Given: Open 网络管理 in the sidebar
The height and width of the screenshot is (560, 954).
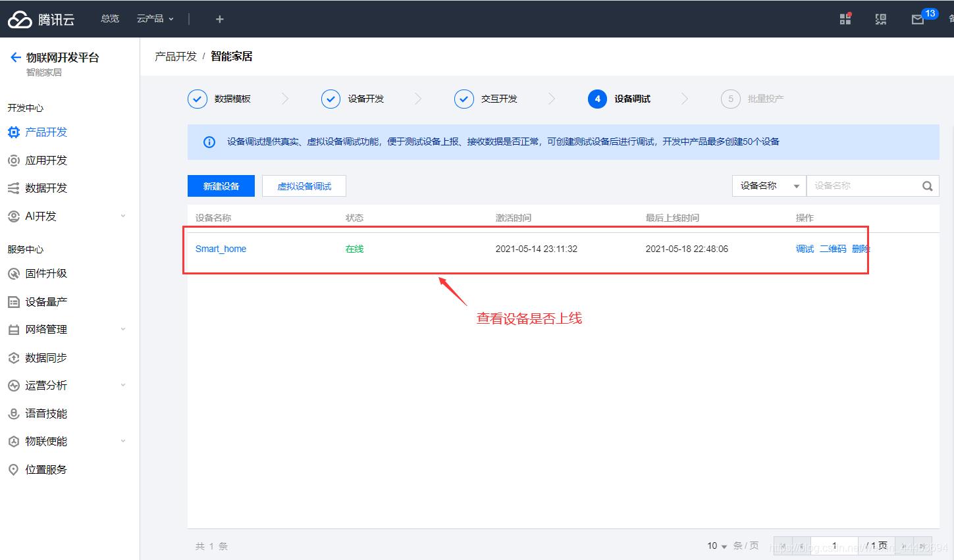Looking at the screenshot, I should [46, 330].
